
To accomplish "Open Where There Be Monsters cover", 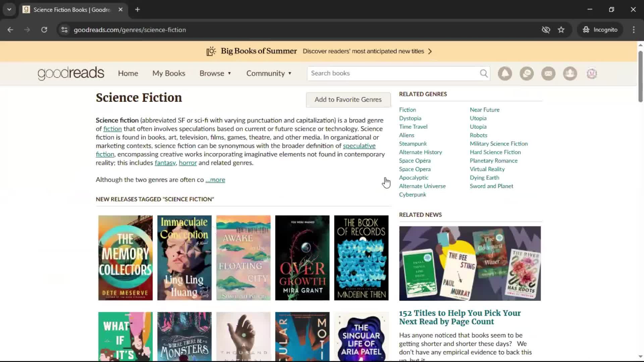I will [184, 337].
